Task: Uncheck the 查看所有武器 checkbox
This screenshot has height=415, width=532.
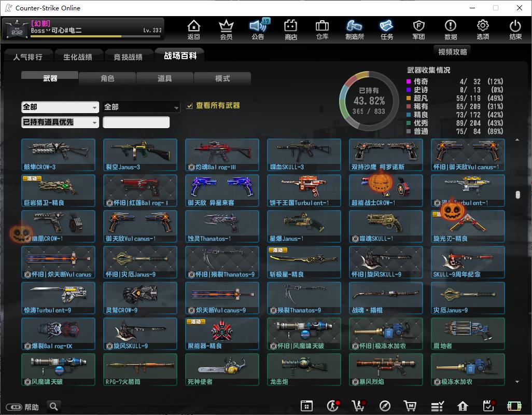Action: click(x=190, y=106)
